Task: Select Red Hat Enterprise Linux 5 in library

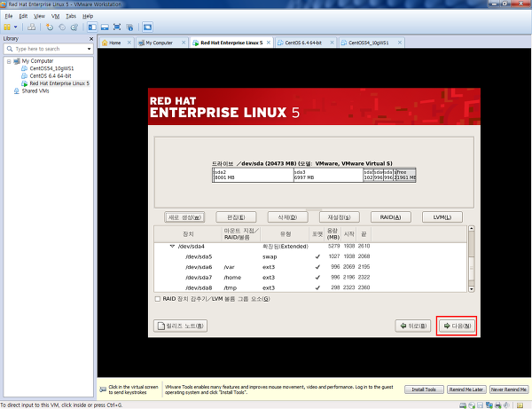Action: (59, 83)
